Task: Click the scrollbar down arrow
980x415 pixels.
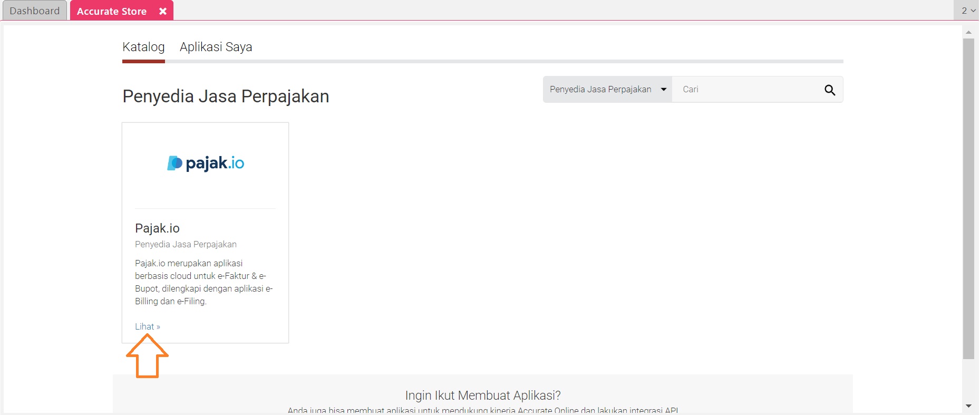Action: click(968, 406)
